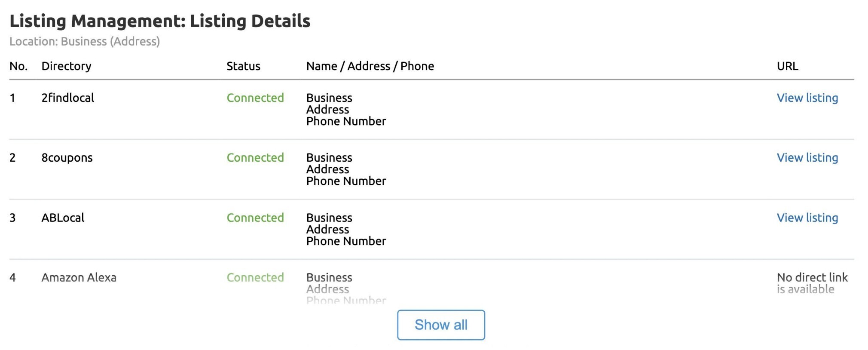The image size is (868, 350).
Task: Click Connected status for 8coupons
Action: 255,157
